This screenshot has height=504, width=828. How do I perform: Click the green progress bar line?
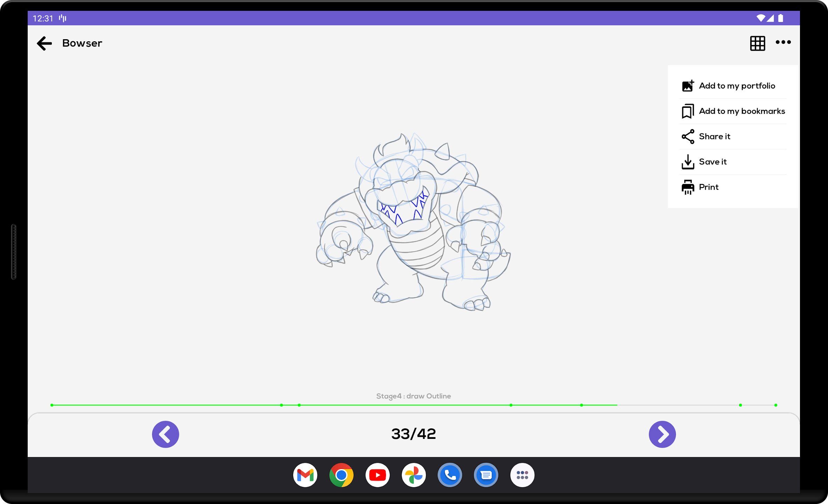(334, 405)
